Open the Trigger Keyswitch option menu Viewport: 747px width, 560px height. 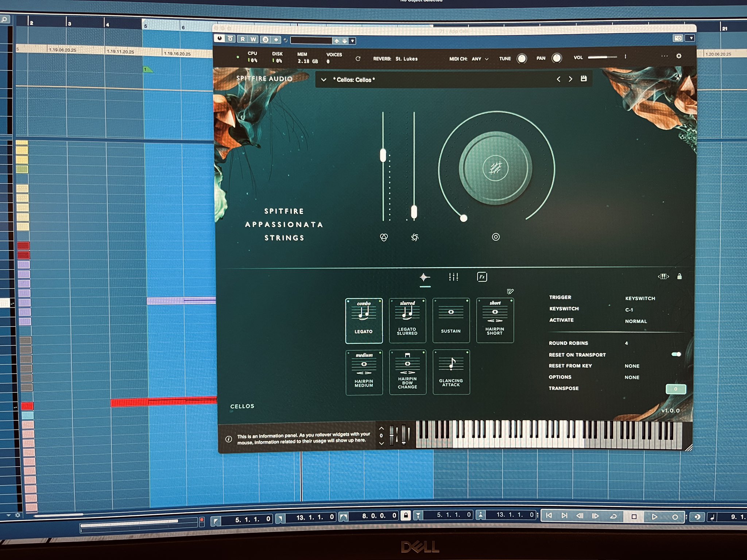pos(640,298)
